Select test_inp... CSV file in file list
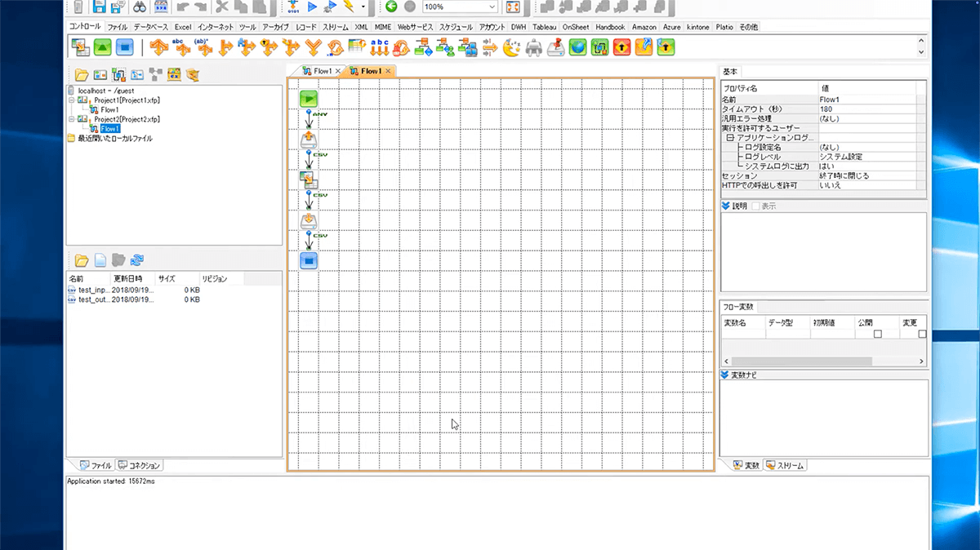This screenshot has width=980, height=550. (x=88, y=290)
